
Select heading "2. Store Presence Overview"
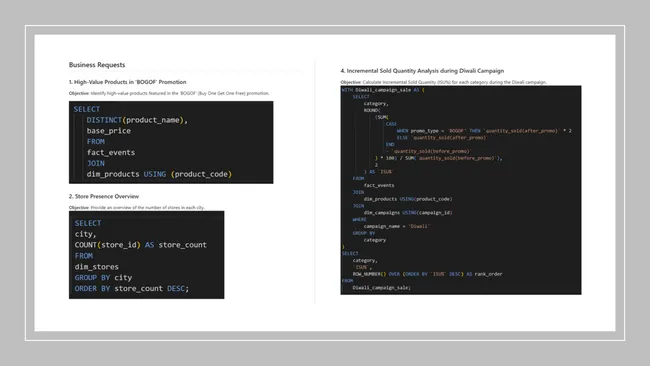(x=104, y=196)
